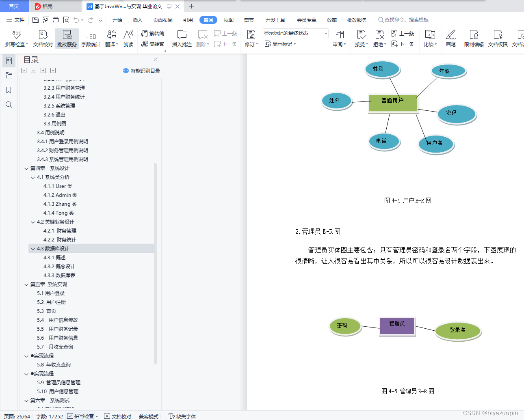Launch the correction service (批改服务)
The height and width of the screenshot is (420, 524).
coord(67,39)
